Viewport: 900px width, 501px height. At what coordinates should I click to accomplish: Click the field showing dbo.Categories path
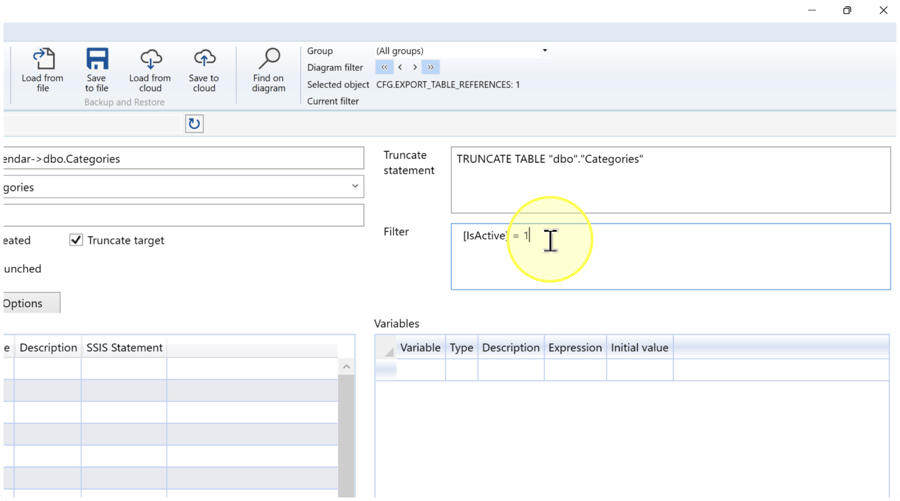[x=183, y=158]
